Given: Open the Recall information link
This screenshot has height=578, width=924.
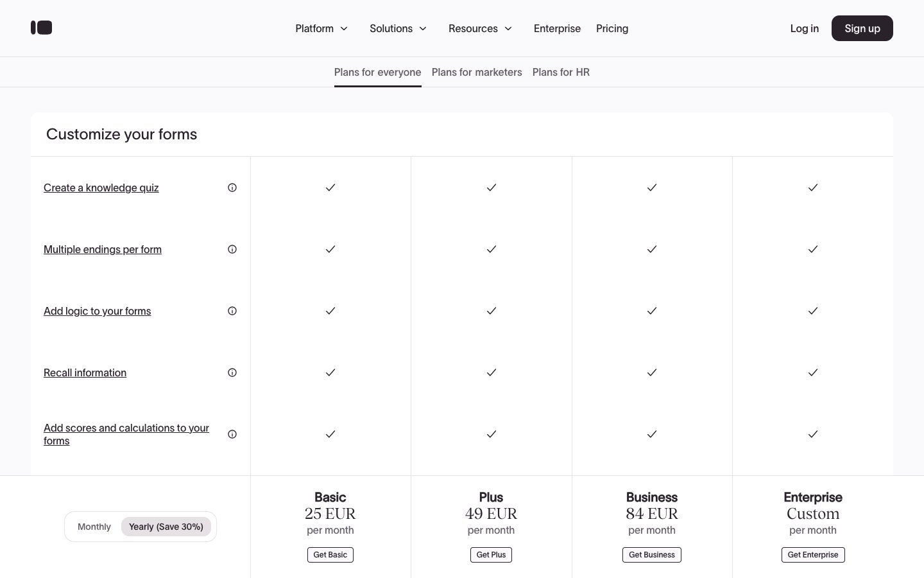Looking at the screenshot, I should [x=85, y=372].
